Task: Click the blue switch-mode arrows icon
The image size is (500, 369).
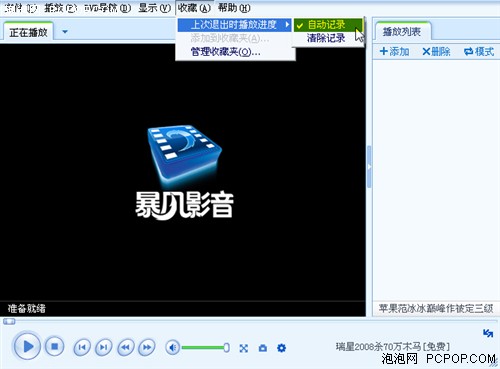Action: tap(488, 333)
